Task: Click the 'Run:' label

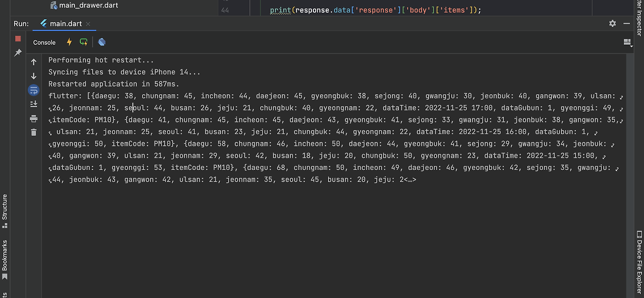Action: (x=21, y=24)
